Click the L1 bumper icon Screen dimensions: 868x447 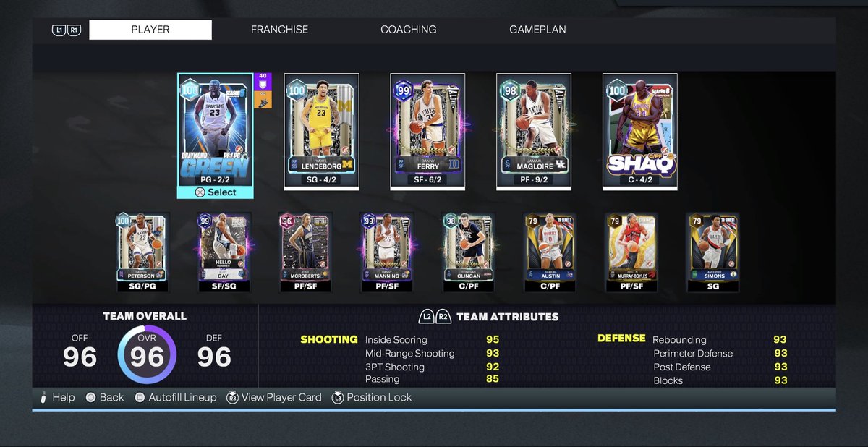59,30
